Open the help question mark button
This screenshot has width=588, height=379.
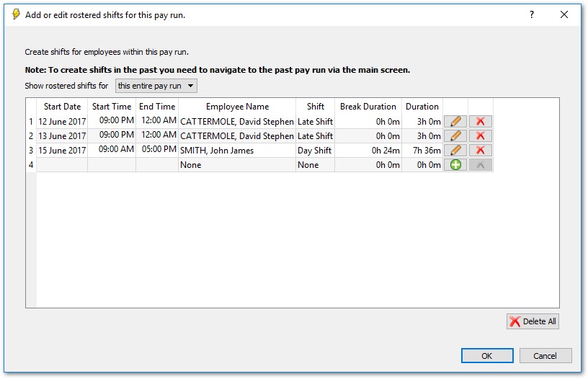pos(531,14)
